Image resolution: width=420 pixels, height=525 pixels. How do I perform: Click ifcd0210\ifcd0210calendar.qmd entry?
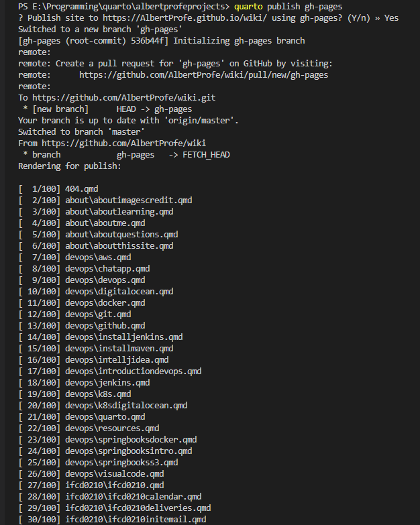pyautogui.click(x=134, y=496)
